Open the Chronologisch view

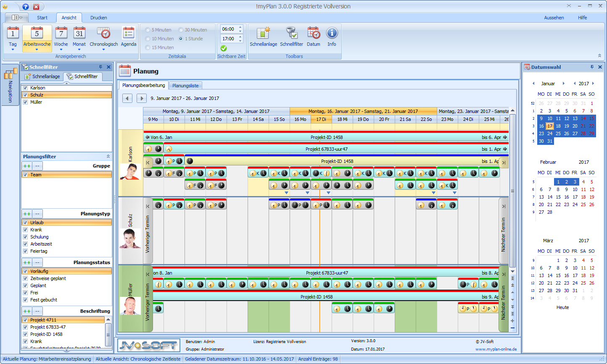pos(103,36)
